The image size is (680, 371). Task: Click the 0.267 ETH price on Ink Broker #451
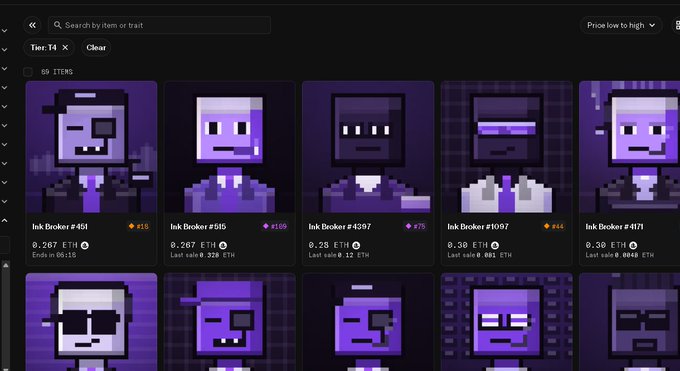[55, 245]
